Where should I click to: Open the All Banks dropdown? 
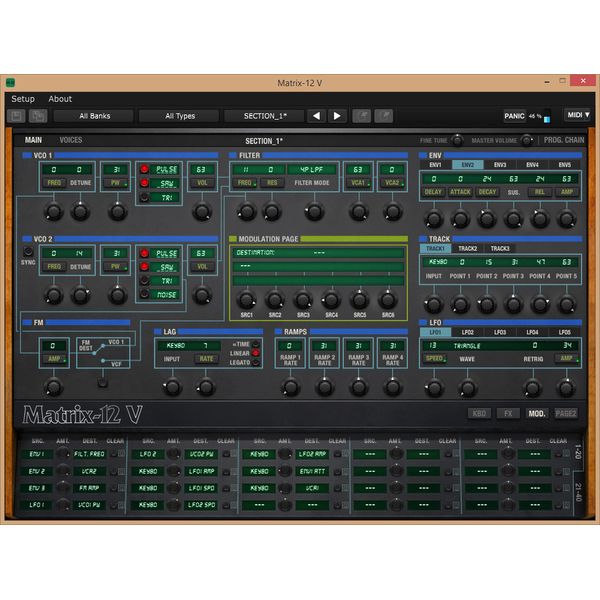[x=94, y=116]
